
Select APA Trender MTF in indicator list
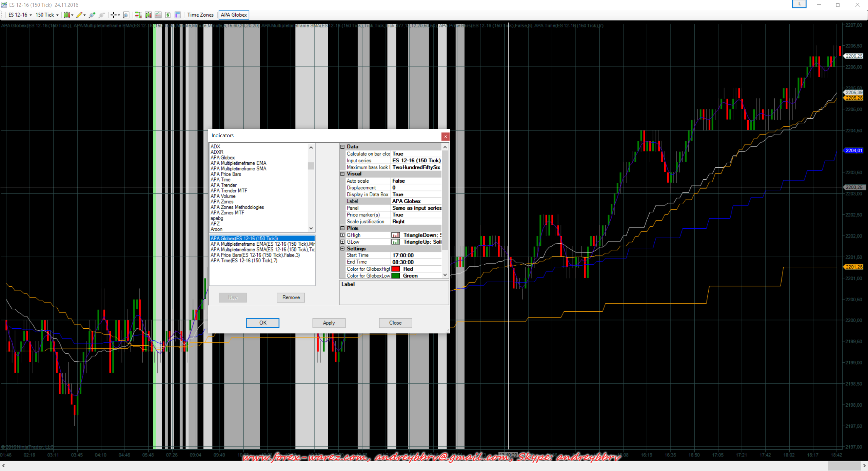pos(229,191)
